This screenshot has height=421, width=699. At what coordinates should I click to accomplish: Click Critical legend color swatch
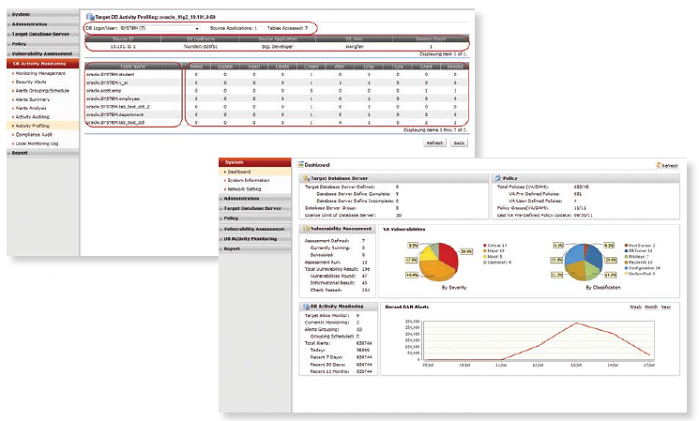[x=485, y=246]
